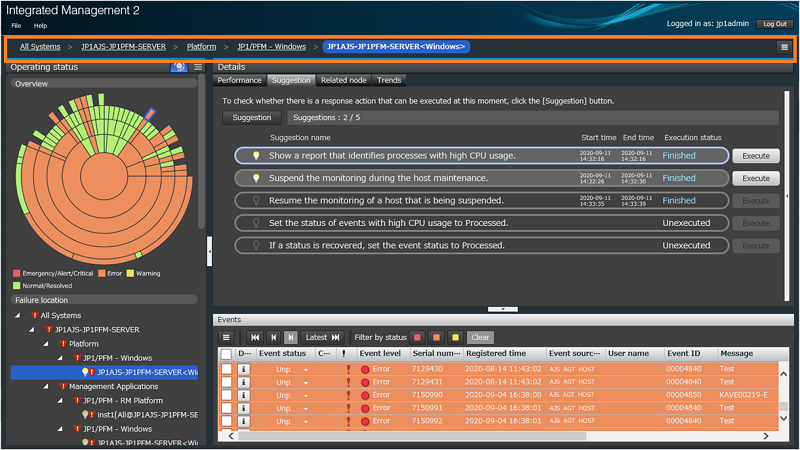The height and width of the screenshot is (450, 800).
Task: Click the Latest events button
Action: 322,337
